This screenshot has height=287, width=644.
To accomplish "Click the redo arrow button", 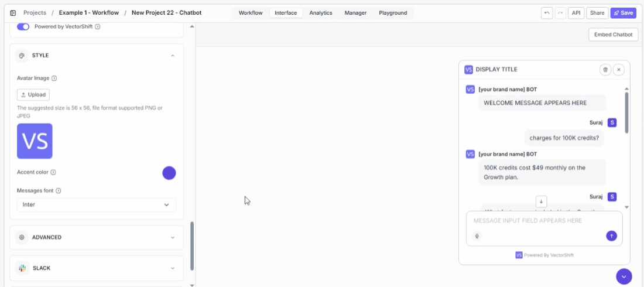I will [x=560, y=13].
